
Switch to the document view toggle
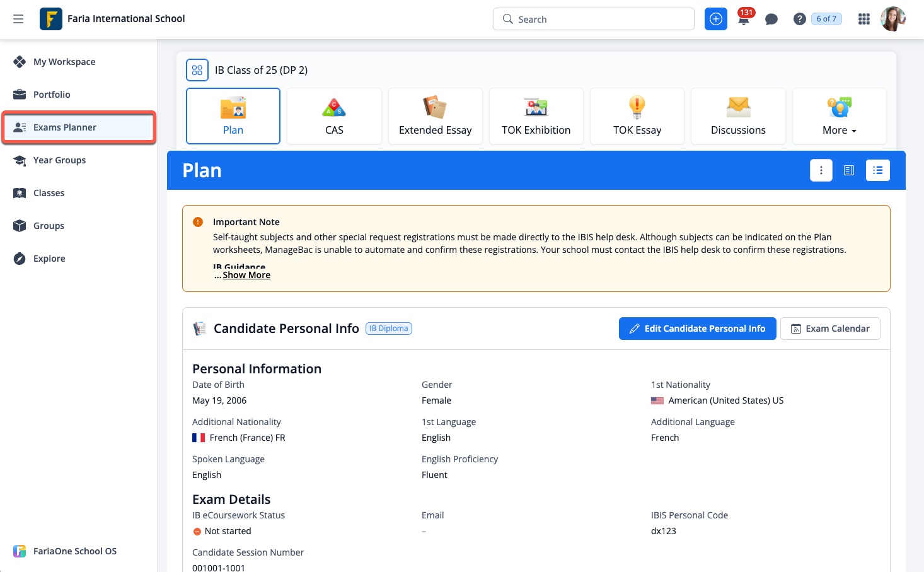[x=849, y=170]
